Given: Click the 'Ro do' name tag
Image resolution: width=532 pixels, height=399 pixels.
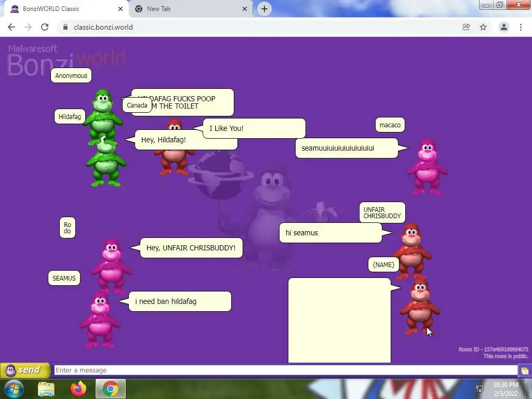Looking at the screenshot, I should coord(68,228).
